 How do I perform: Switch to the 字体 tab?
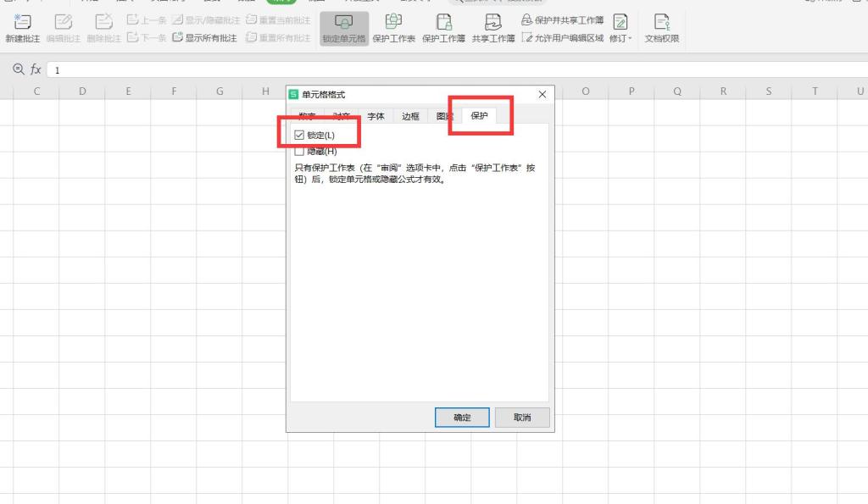coord(376,116)
